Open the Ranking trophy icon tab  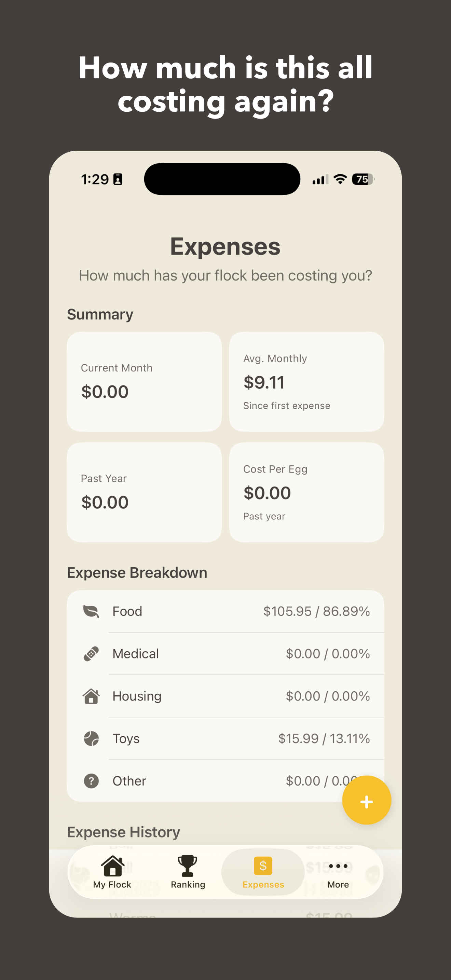click(188, 872)
